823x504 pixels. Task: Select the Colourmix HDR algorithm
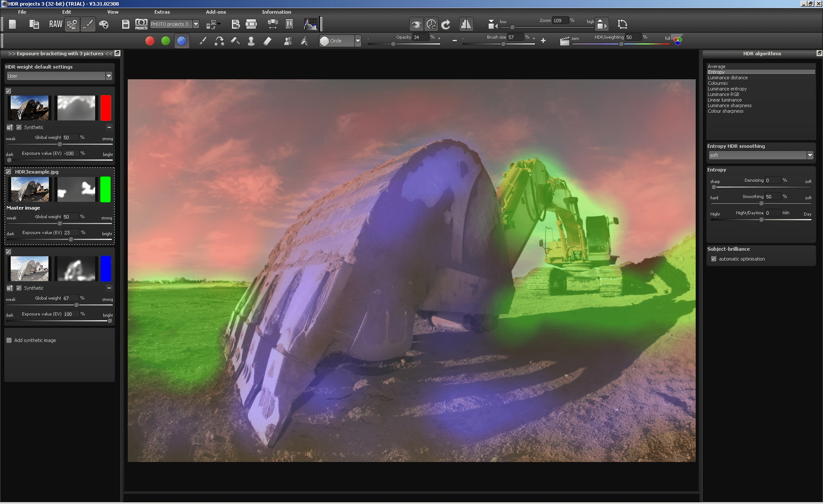point(718,83)
